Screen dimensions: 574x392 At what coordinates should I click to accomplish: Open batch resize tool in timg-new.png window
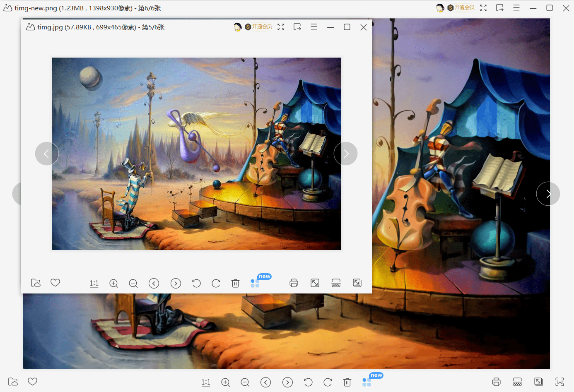pos(539,382)
